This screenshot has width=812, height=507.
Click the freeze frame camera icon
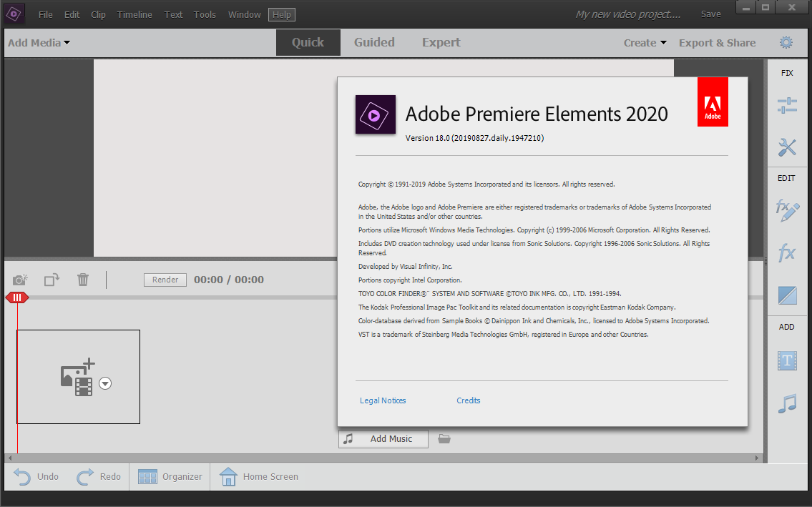(x=20, y=280)
